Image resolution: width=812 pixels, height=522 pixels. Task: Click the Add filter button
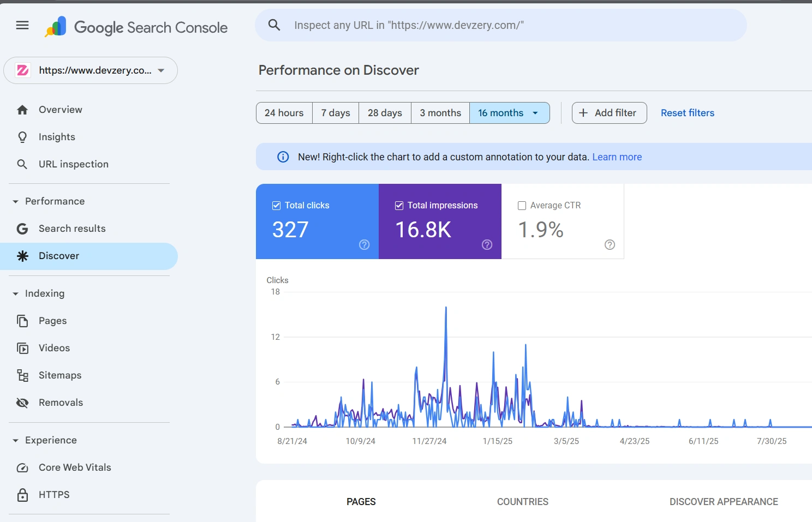tap(609, 113)
